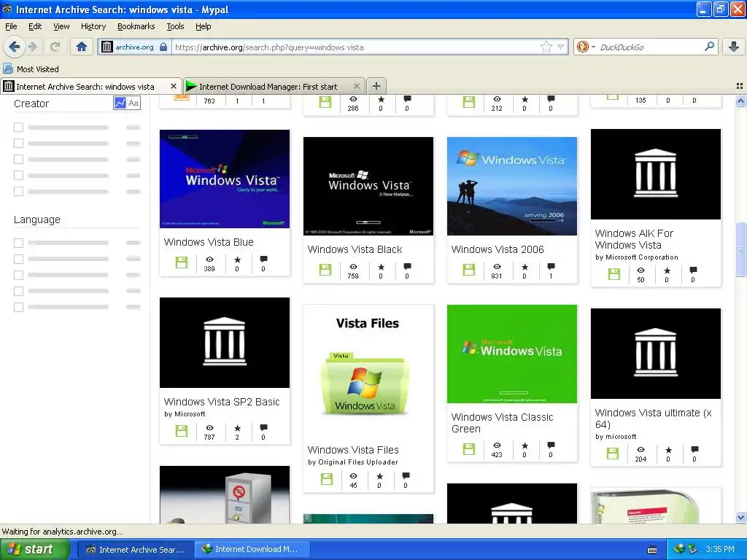This screenshot has height=560, width=747.
Task: Click the green Windows Vista Classic thumbnail
Action: click(511, 354)
